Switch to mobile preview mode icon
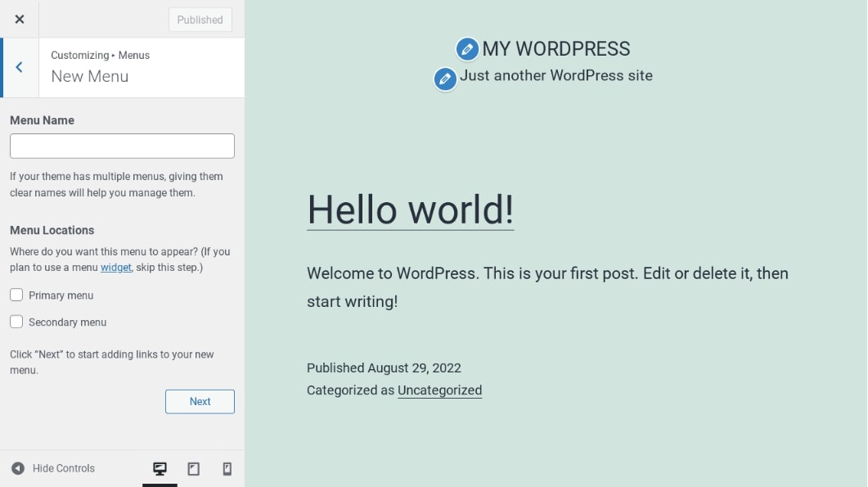868x487 pixels. pos(227,469)
